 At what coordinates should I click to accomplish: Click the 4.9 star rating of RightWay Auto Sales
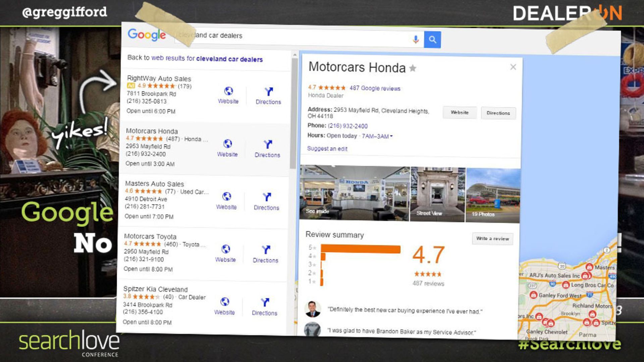[156, 86]
